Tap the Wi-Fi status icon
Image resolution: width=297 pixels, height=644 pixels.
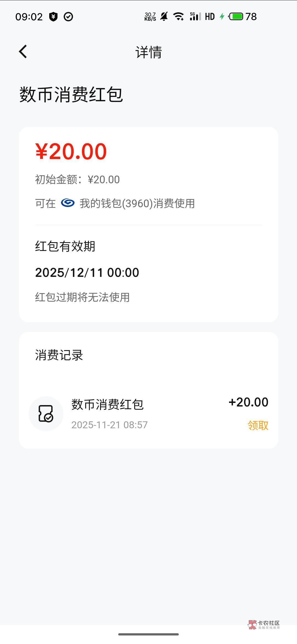tap(179, 17)
